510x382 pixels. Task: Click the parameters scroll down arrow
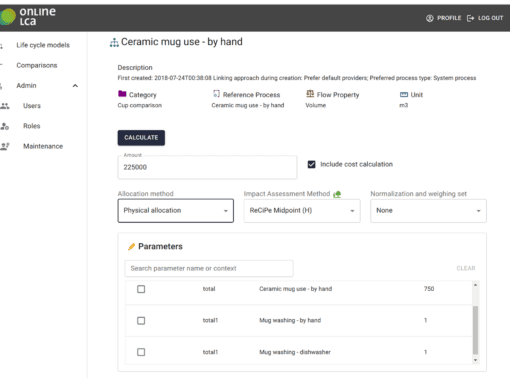(x=475, y=360)
